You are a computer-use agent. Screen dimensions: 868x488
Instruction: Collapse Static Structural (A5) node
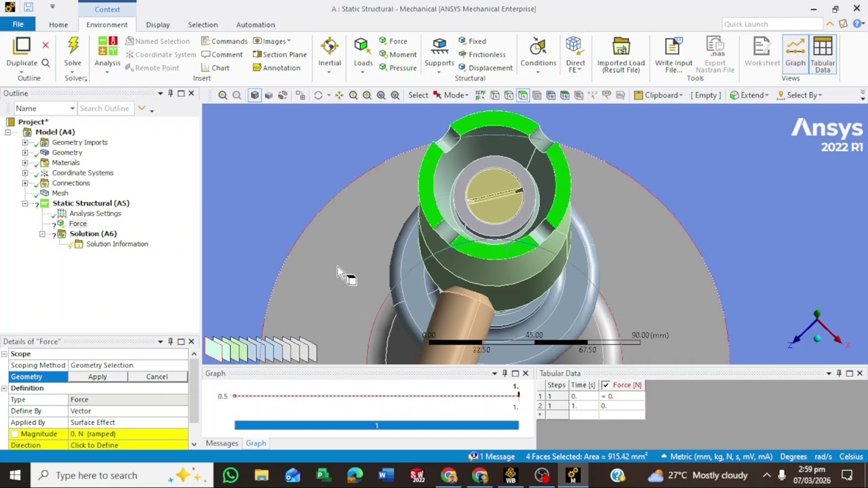(x=25, y=203)
